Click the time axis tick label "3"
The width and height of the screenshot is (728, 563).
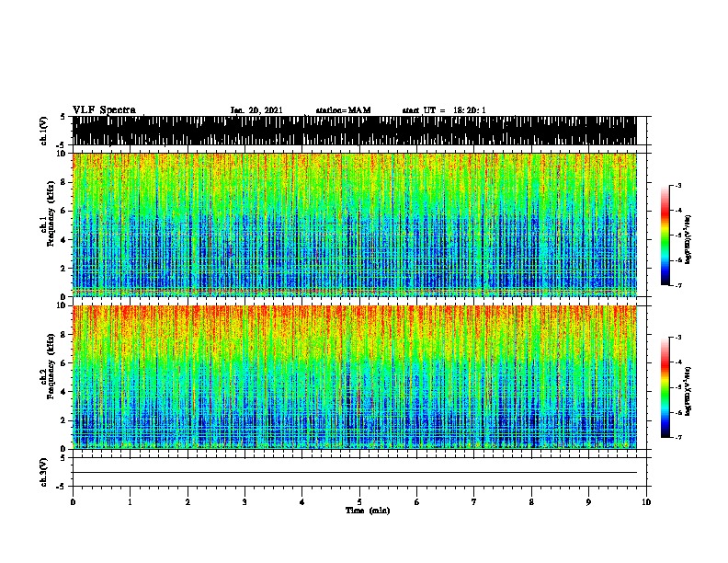(x=245, y=502)
